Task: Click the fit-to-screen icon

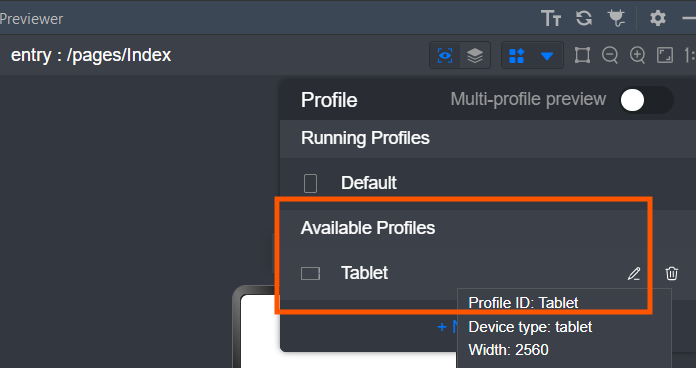Action: tap(665, 55)
